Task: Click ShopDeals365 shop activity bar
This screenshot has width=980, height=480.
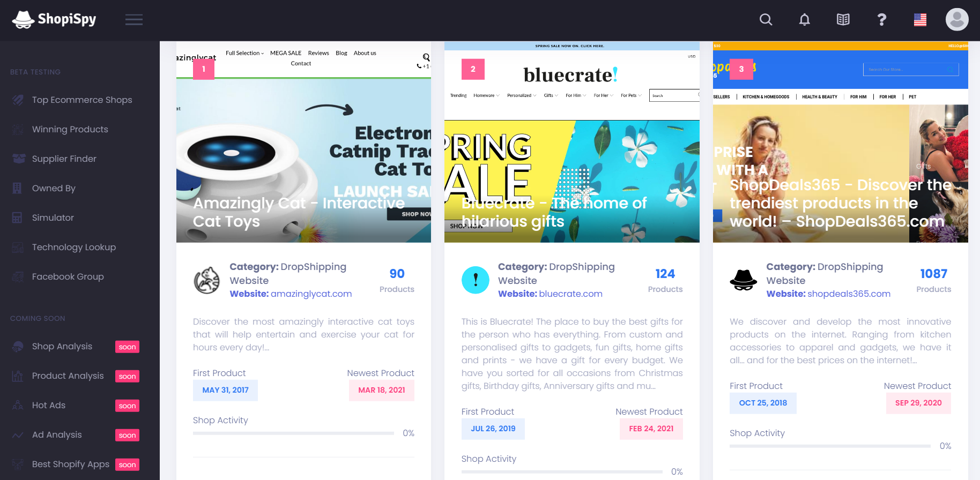Action: (x=830, y=446)
